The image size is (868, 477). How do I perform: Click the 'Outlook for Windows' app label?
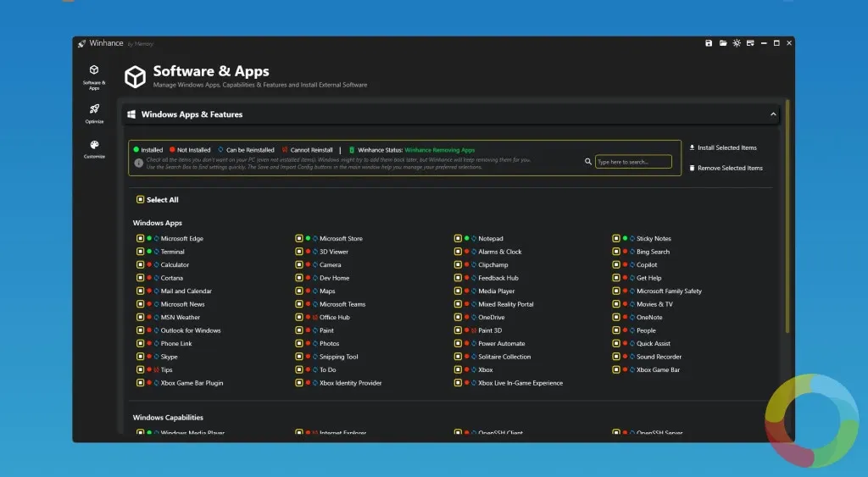tap(191, 330)
